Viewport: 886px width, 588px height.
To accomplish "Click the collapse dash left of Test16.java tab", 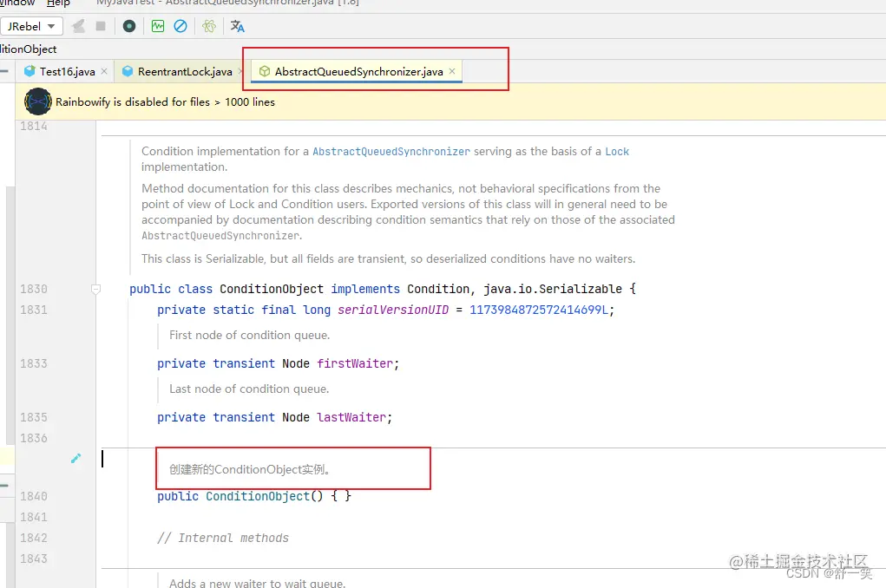I will point(4,71).
